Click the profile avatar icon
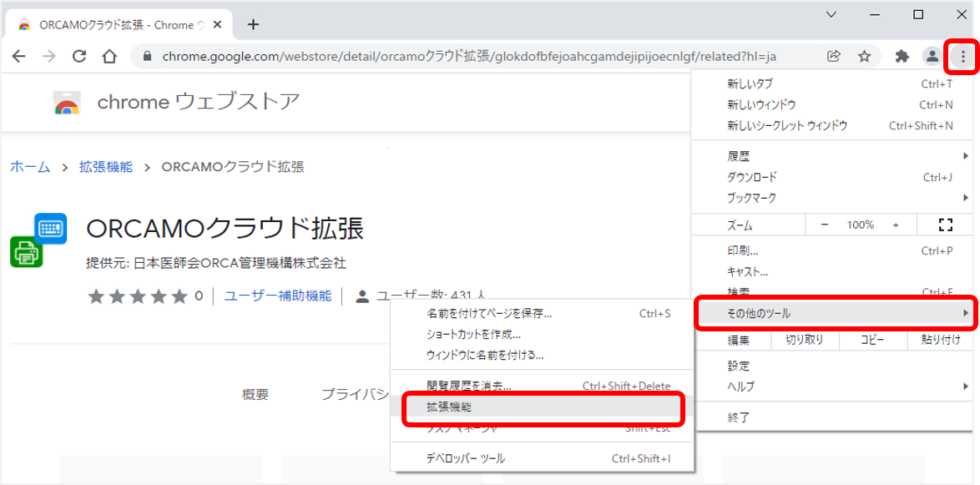 (x=932, y=57)
